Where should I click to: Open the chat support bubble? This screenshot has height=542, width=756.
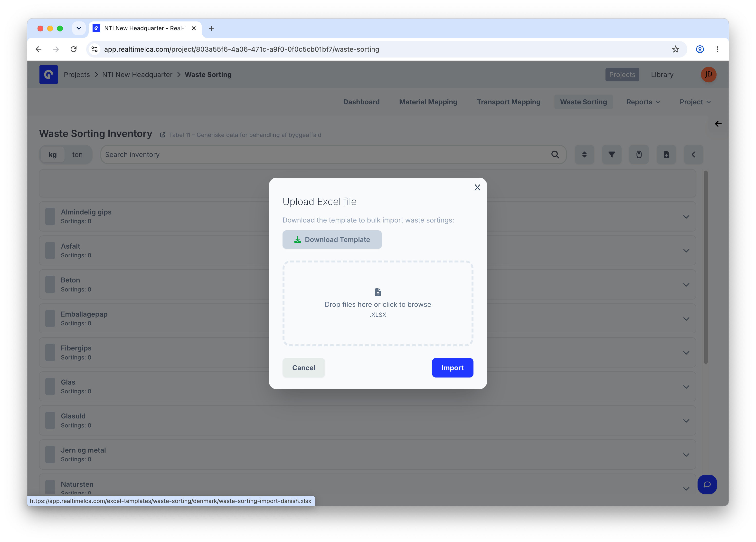point(707,485)
